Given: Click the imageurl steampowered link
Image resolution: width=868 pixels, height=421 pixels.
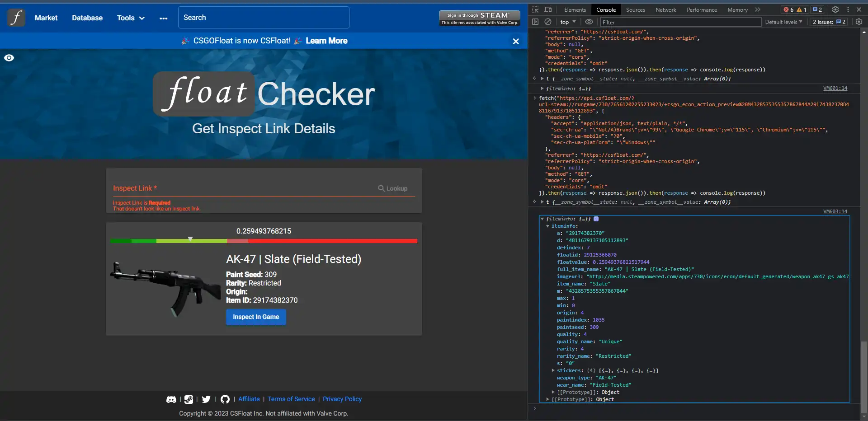Looking at the screenshot, I should click(x=718, y=276).
